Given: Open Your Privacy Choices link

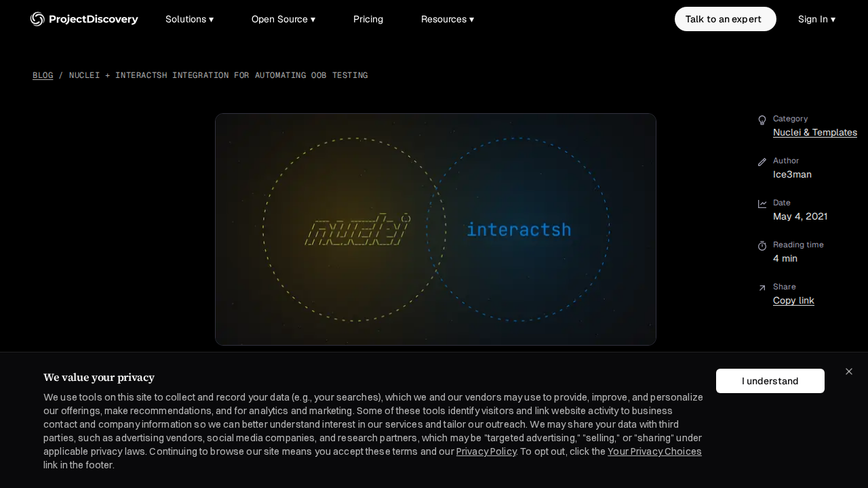Looking at the screenshot, I should (x=654, y=451).
